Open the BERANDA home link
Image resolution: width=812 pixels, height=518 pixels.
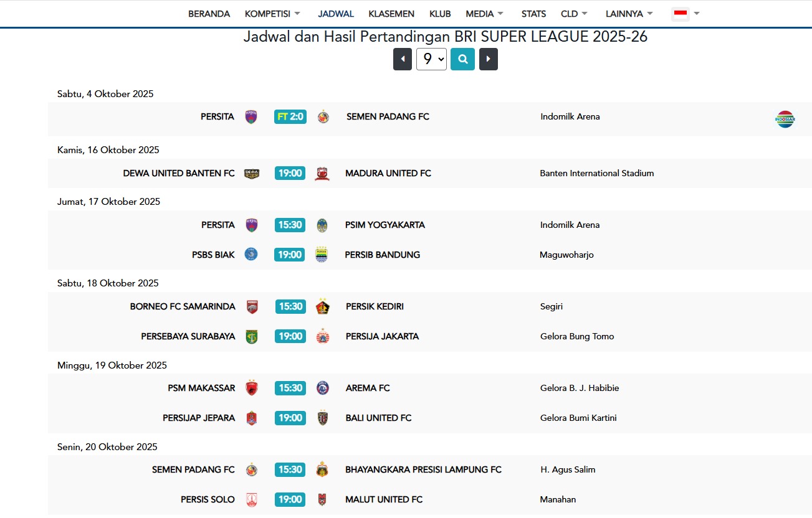209,14
